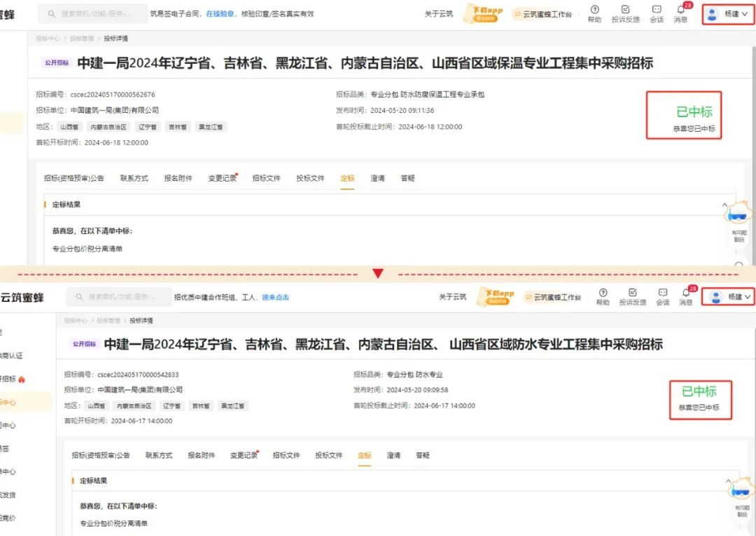
Task: Collapse 定标结果 section on the 保温 tender page
Action: point(724,205)
